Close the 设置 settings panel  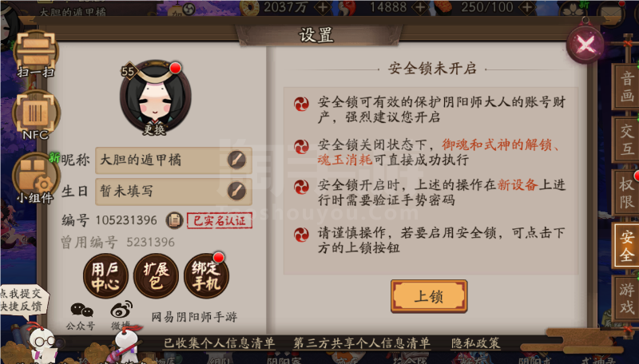click(585, 45)
